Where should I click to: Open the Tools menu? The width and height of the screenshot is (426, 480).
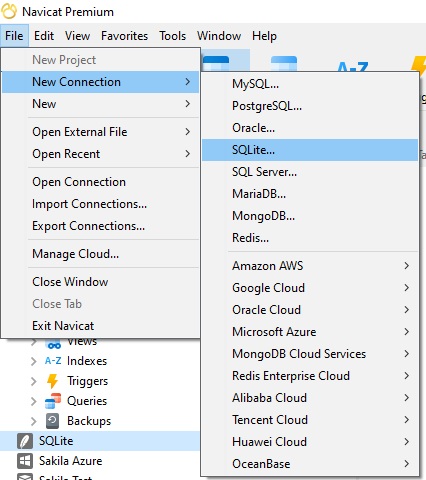coord(173,36)
